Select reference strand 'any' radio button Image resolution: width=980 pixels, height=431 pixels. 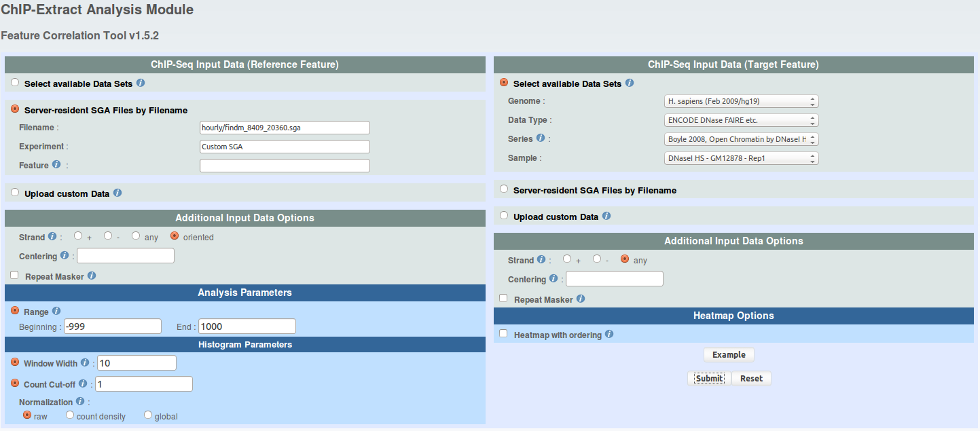(x=136, y=236)
